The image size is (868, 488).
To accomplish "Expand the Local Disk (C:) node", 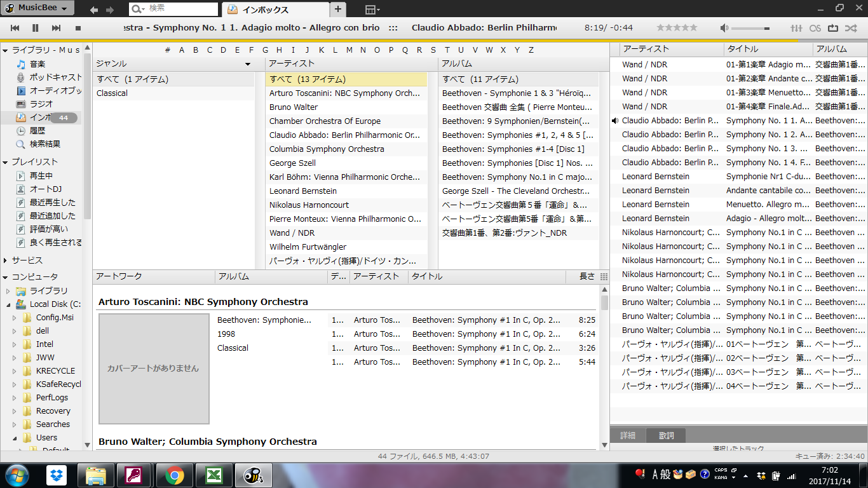I will click(x=9, y=304).
